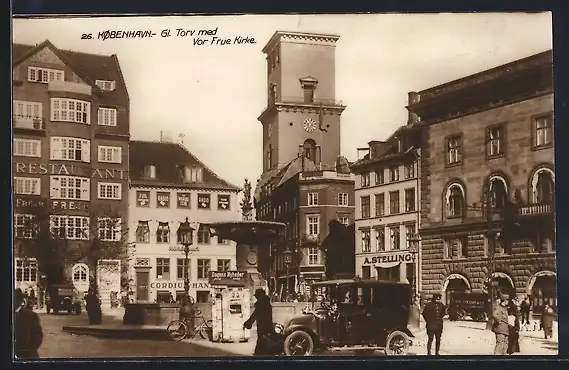The width and height of the screenshot is (569, 370).
Task: Click the parked car at left building
Action: click(64, 299)
